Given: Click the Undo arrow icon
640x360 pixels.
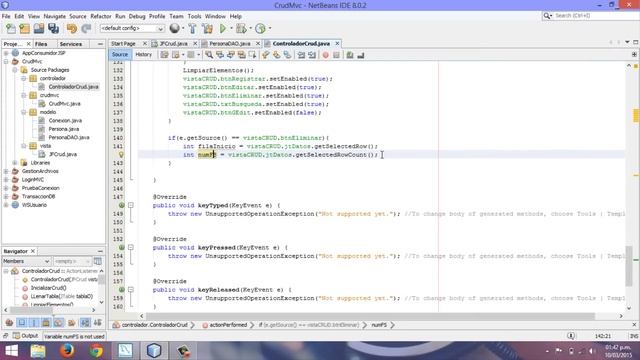Looking at the screenshot, I should (72, 29).
